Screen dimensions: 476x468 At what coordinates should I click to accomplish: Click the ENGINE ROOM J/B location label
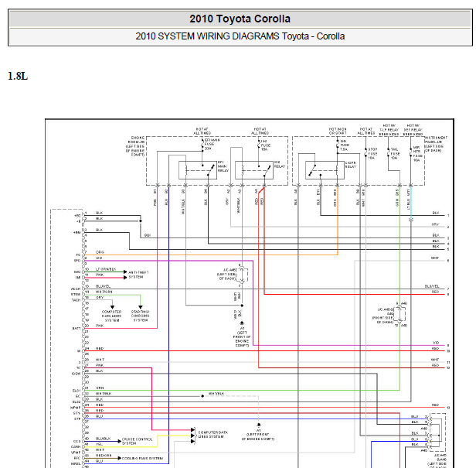(135, 146)
